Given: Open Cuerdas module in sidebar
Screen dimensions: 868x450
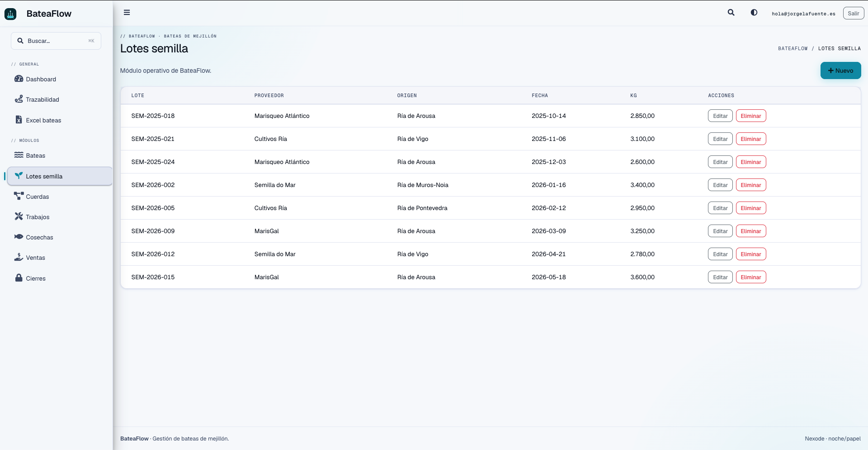Looking at the screenshot, I should coord(60,197).
